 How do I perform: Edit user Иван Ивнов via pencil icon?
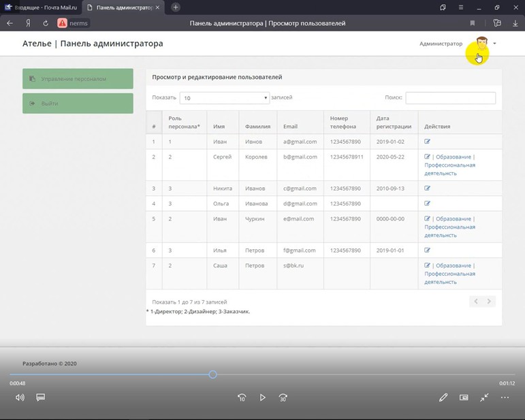[x=427, y=141]
